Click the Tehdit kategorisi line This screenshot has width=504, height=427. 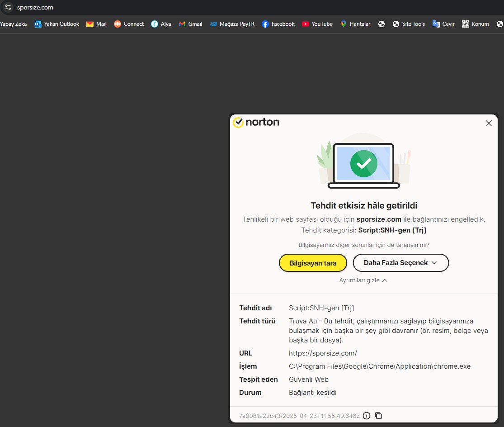click(363, 230)
